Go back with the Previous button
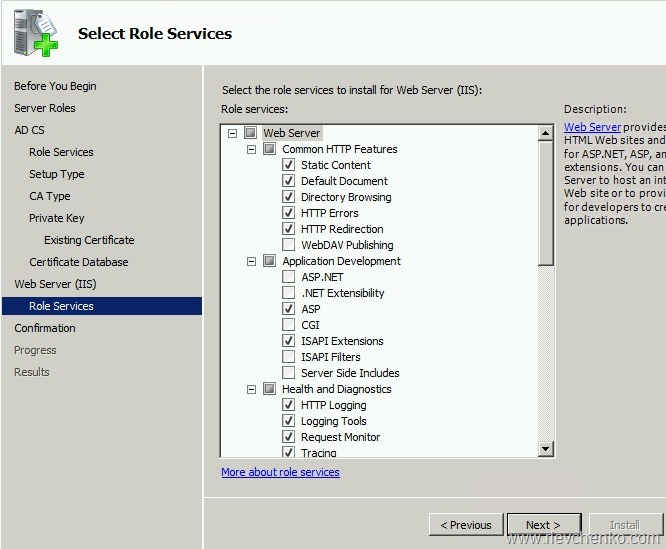 click(x=466, y=524)
